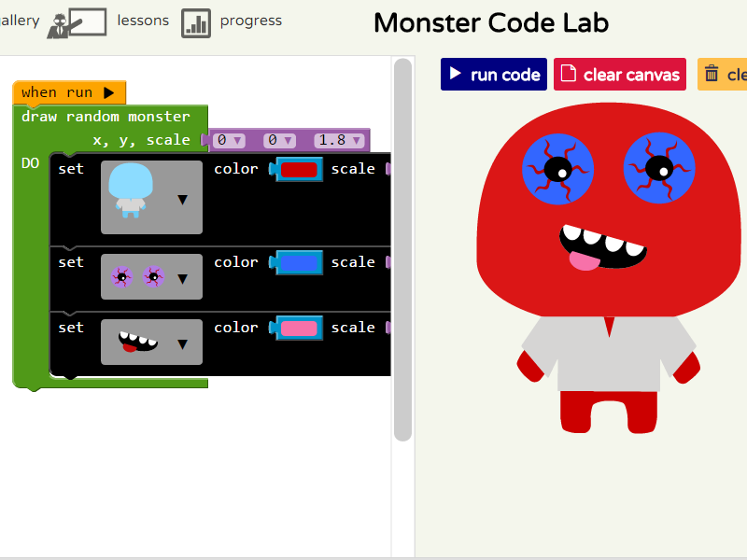The width and height of the screenshot is (747, 560).
Task: Expand the mouth shape dropdown arrow
Action: [183, 343]
